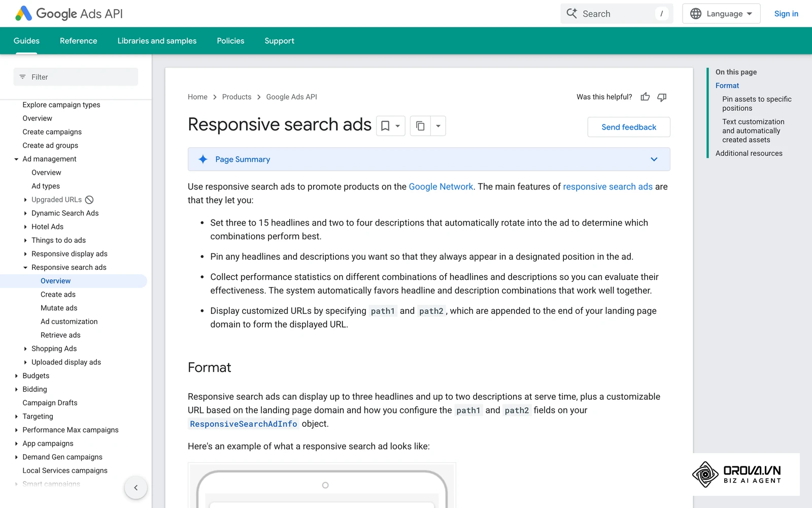This screenshot has height=508, width=812.
Task: Click the Page Summary sparkle icon
Action: tap(203, 160)
